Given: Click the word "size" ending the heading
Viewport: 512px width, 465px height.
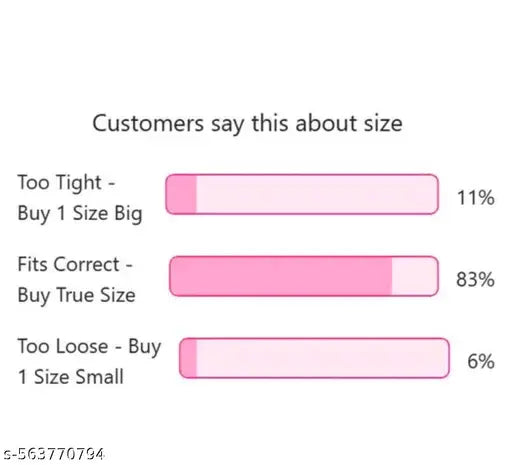Looking at the screenshot, I should click(x=383, y=123).
